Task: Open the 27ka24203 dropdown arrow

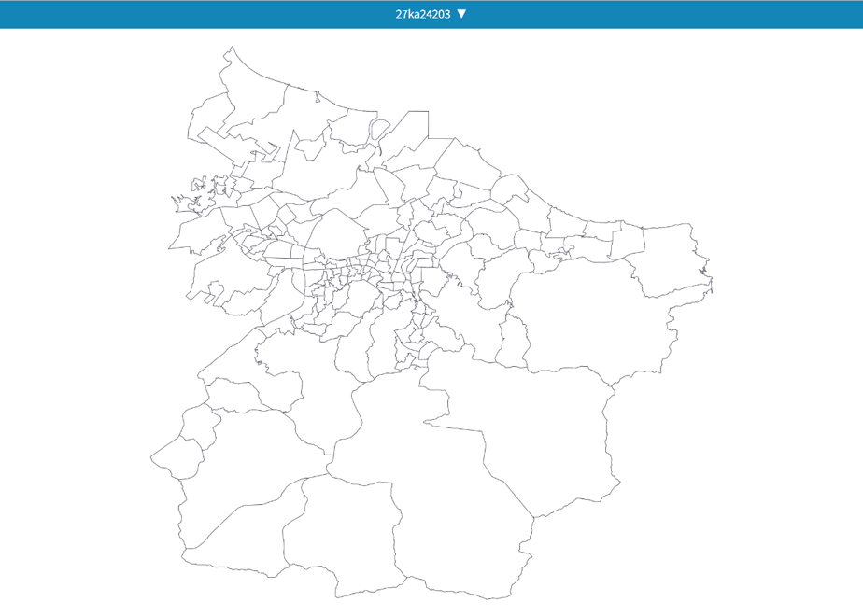Action: [x=461, y=14]
